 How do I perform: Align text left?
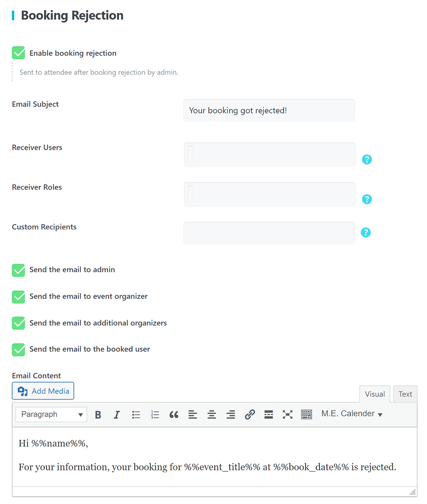[192, 415]
